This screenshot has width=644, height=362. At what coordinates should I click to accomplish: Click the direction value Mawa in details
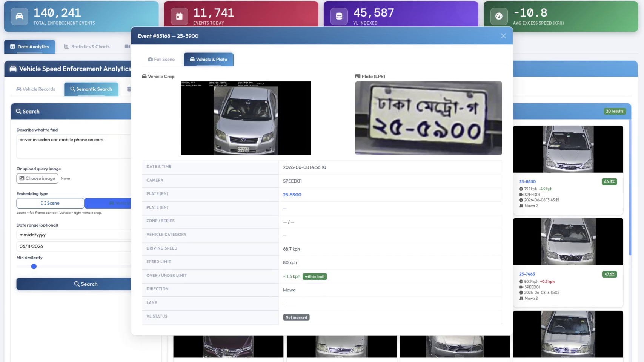289,290
